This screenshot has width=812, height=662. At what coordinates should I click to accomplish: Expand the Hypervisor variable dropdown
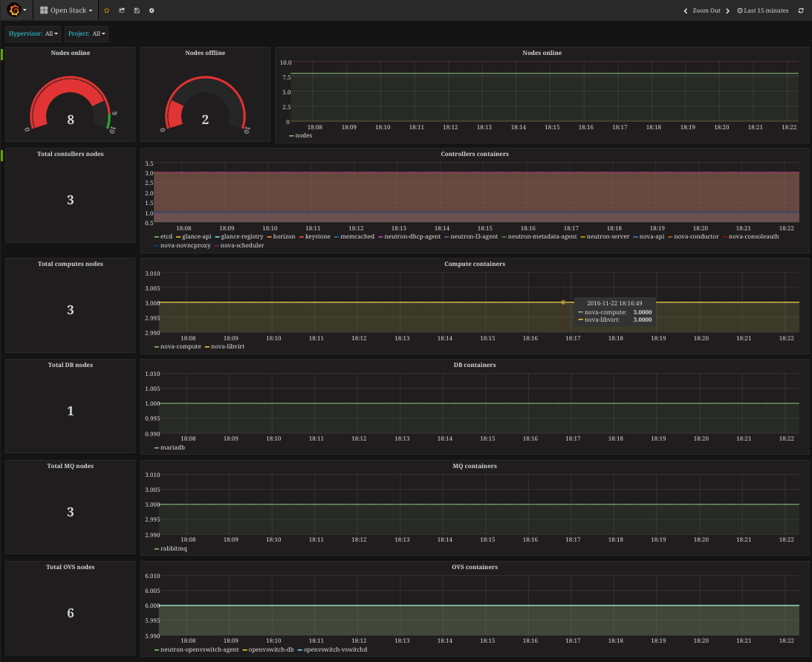(x=51, y=33)
